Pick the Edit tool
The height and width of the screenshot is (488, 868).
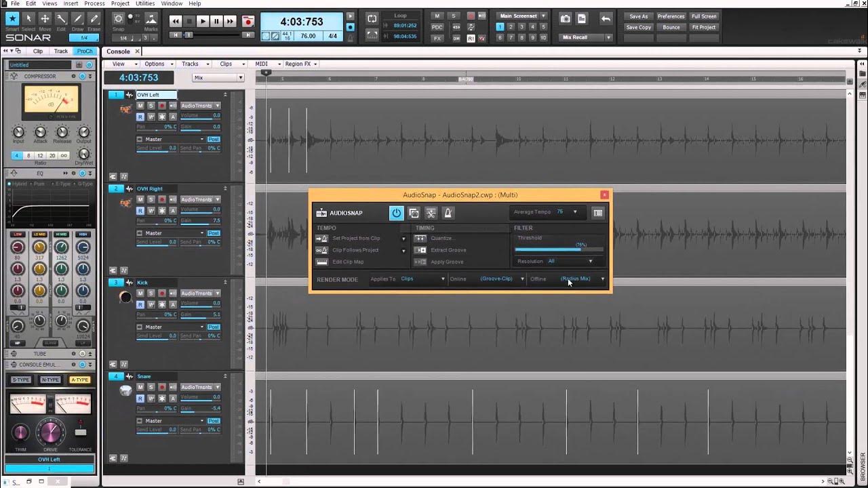click(x=61, y=18)
